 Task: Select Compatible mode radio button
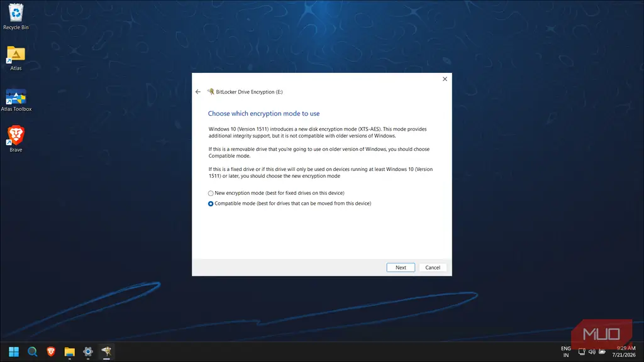[211, 204]
